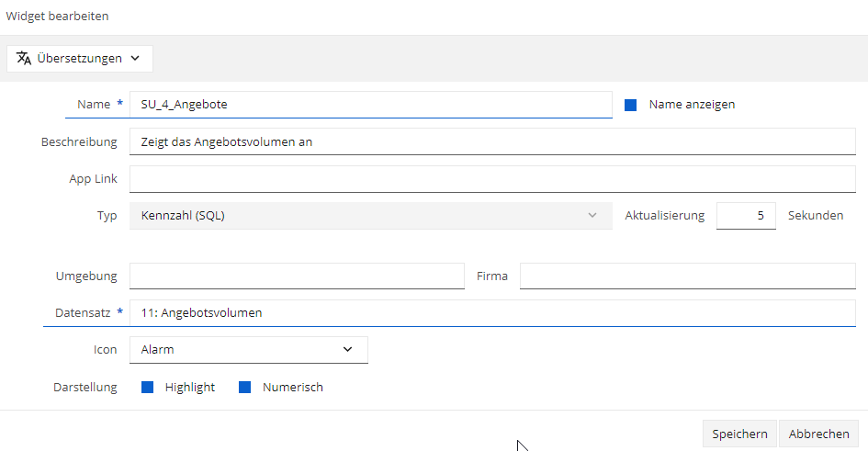Toggle the Numerisch checkbox
Screen dimensions: 868x451
[244, 388]
